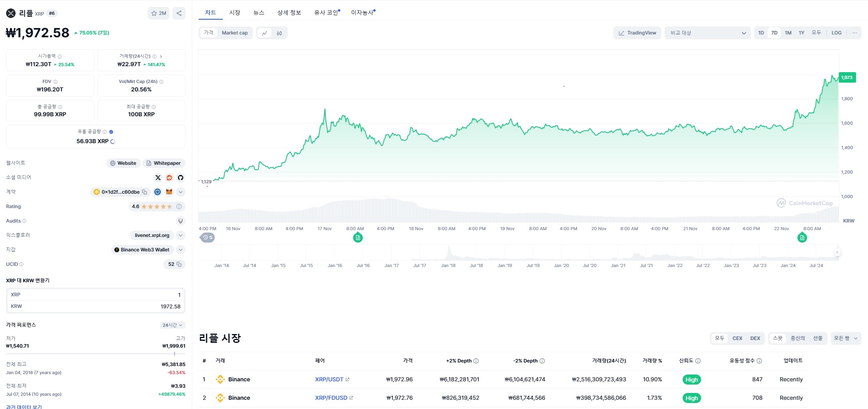Open the 뉴스 tab
868x409 pixels.
click(x=259, y=13)
